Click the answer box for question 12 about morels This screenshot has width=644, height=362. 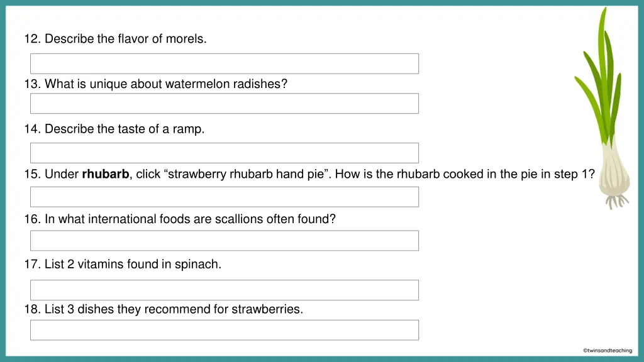click(x=225, y=63)
